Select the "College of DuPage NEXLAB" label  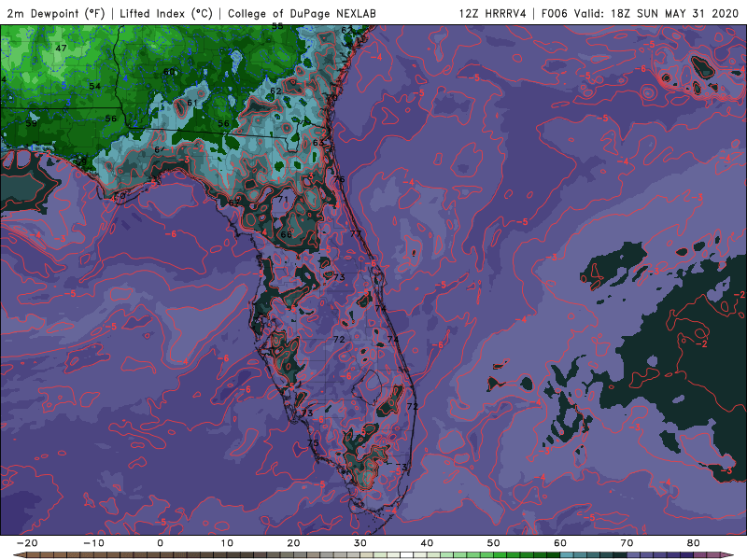(x=302, y=13)
